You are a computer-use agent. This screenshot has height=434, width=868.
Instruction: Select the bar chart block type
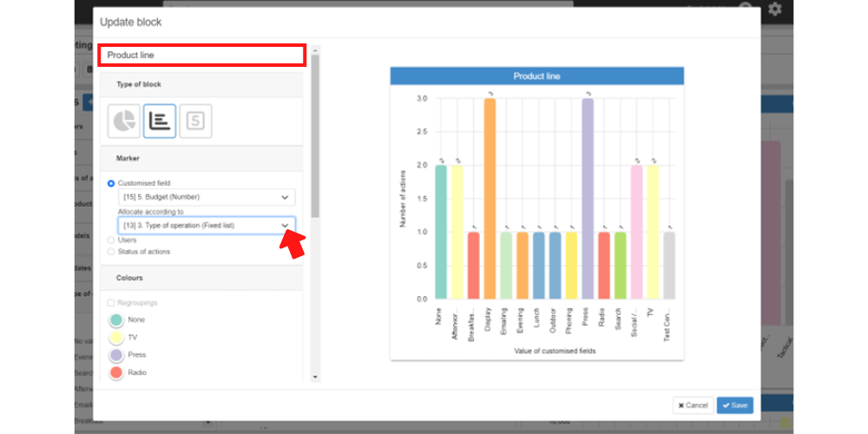[160, 122]
